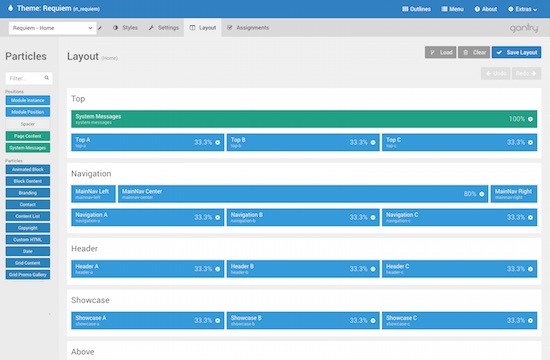Click the Redo button
The width and height of the screenshot is (550, 360).
coord(526,73)
